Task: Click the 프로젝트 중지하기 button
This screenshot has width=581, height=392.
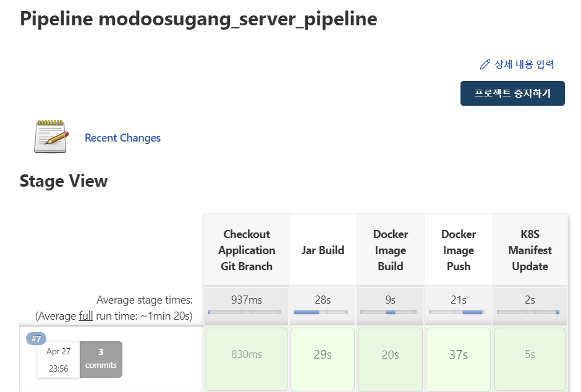Action: [x=512, y=93]
